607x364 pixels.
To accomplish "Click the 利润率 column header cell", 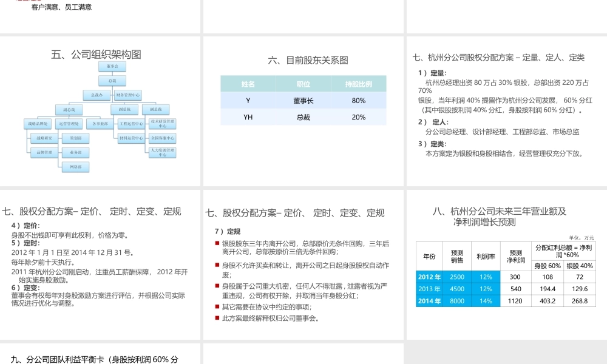I will [x=486, y=255].
